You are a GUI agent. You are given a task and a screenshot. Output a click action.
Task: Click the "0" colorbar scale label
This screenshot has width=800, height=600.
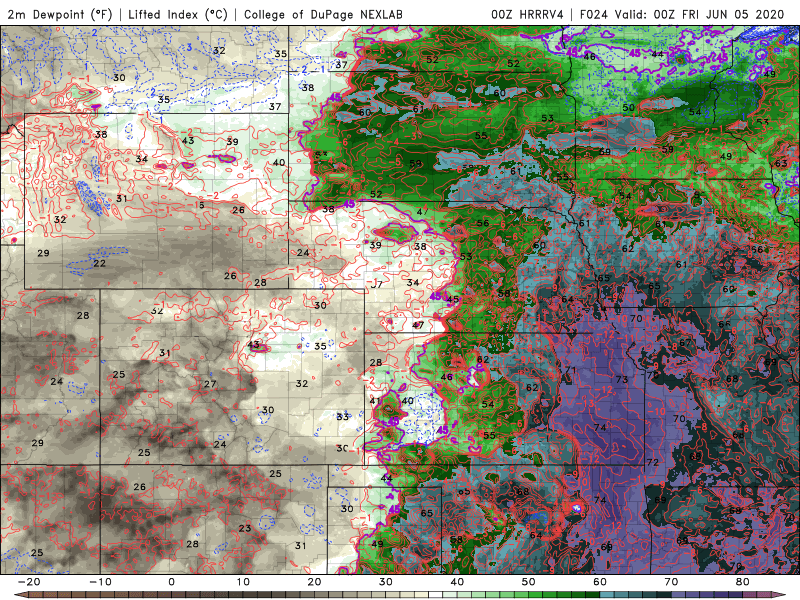click(171, 582)
